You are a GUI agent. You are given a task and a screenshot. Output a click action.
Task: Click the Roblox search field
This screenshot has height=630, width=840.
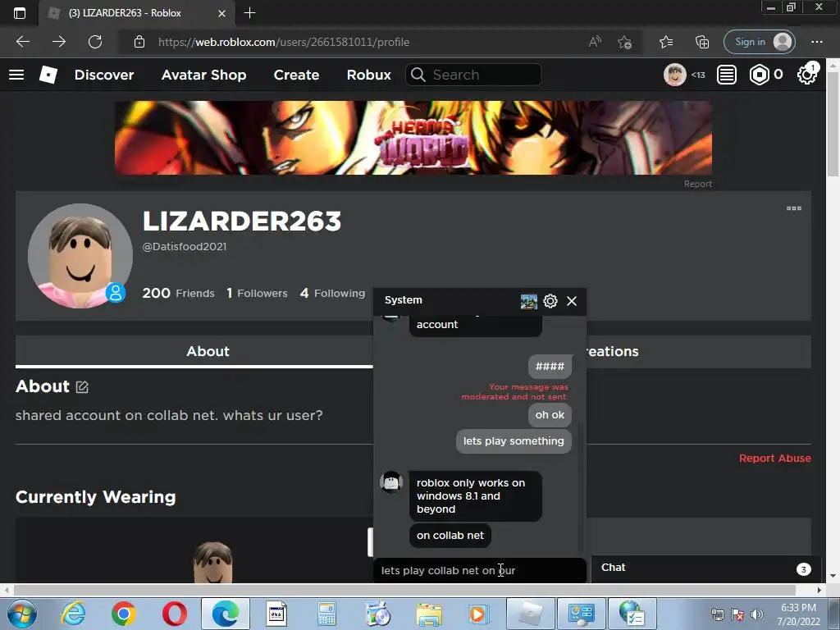click(x=473, y=75)
